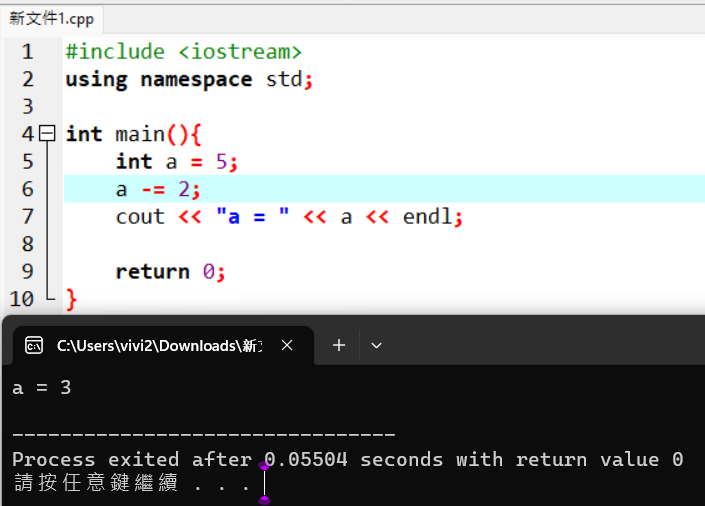Viewport: 705px width, 506px height.
Task: Click the 'return 0;' statement
Action: [170, 272]
